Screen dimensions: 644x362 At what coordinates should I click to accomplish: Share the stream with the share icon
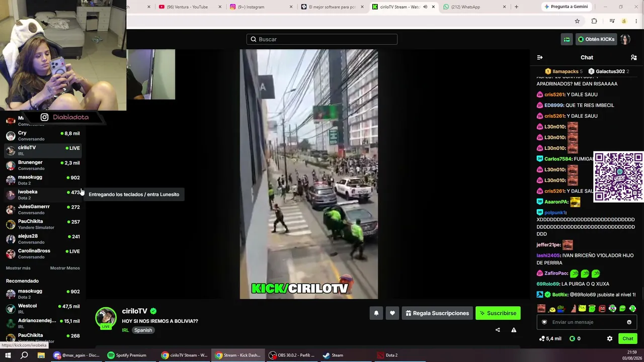click(498, 330)
